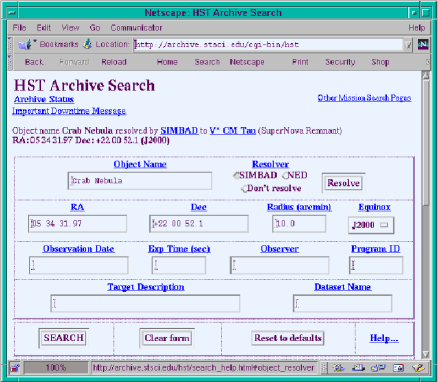Collapse the location toolbar grip
This screenshot has width=438, height=382.
10,44
